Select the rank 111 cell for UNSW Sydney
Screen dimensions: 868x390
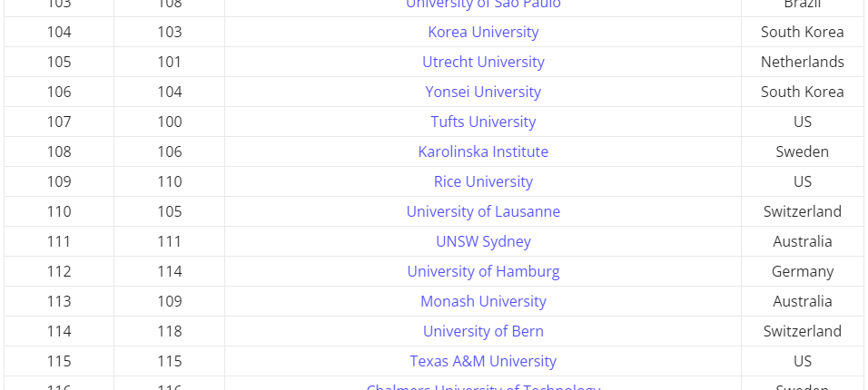(59, 241)
